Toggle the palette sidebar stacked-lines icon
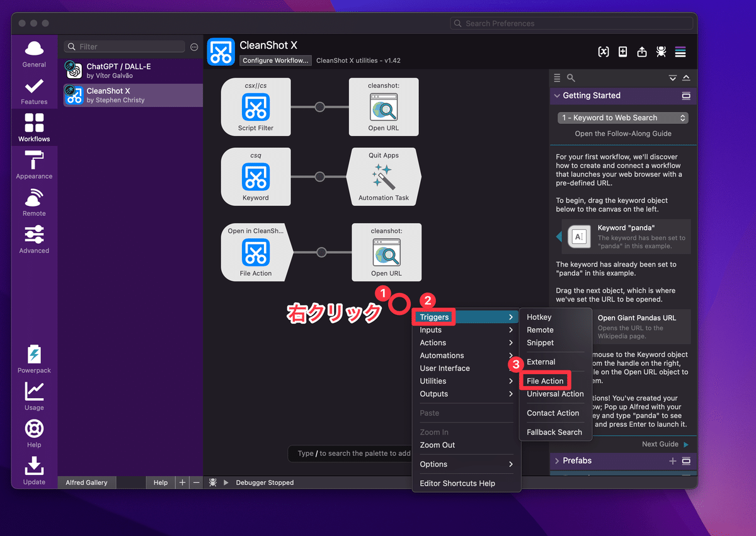 tap(680, 52)
